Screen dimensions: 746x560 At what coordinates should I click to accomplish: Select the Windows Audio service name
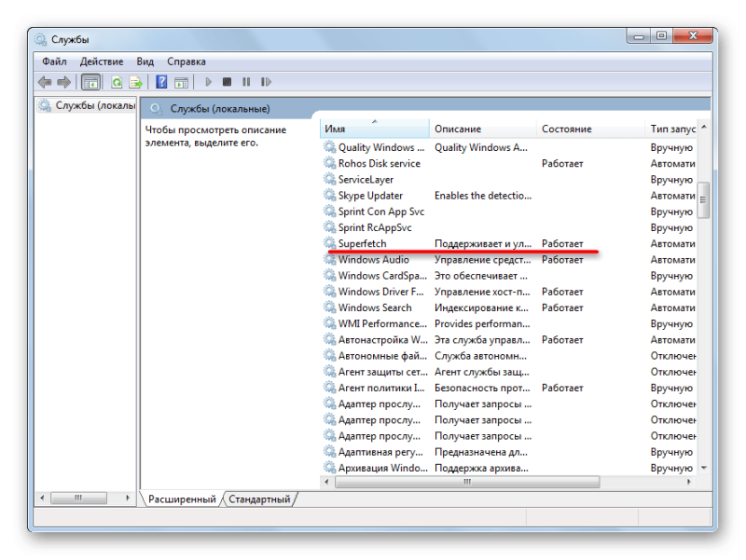(374, 260)
